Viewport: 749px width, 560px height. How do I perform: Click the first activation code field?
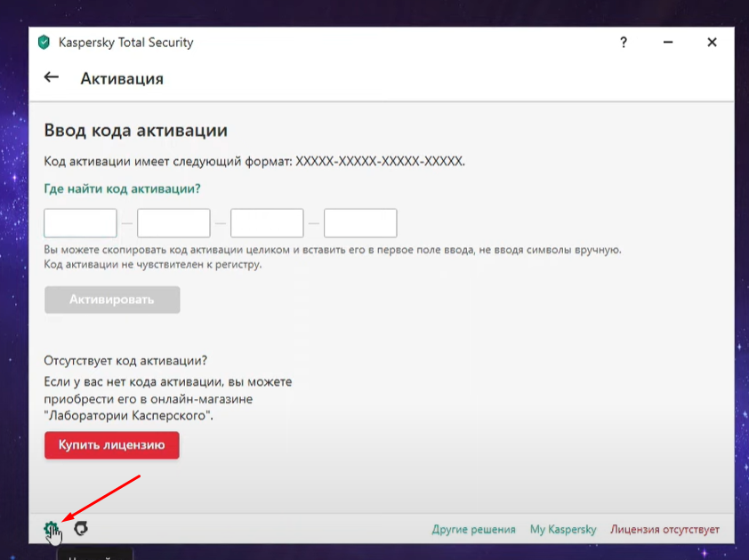click(x=80, y=223)
